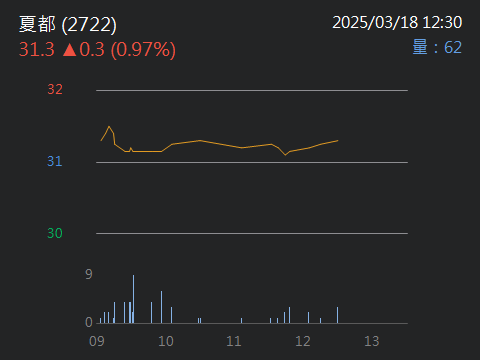The width and height of the screenshot is (480, 360).
Task: Click the red price axis label 32
Action: pyautogui.click(x=55, y=89)
